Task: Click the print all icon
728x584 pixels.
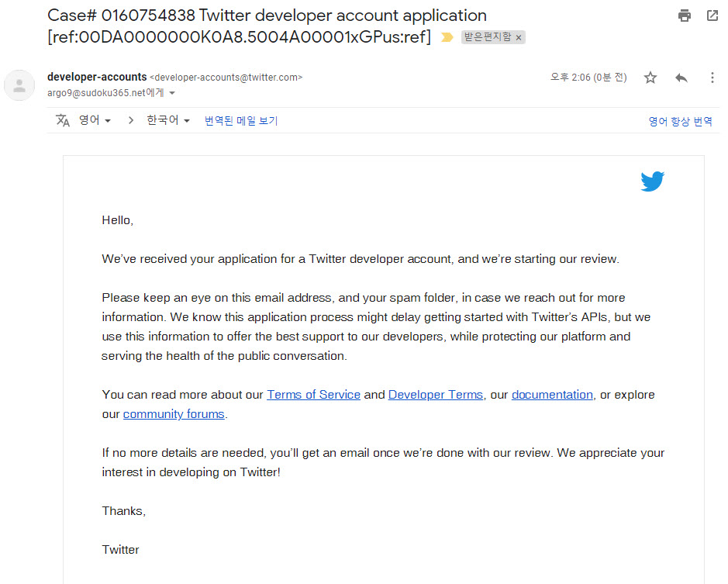Action: [684, 16]
